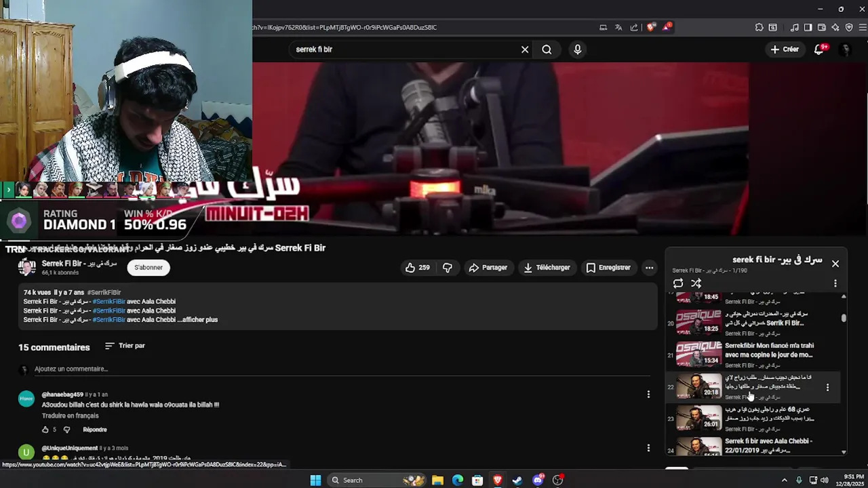Open Brave Leo AI sparkle icon
Image resolution: width=868 pixels, height=488 pixels.
(835, 28)
